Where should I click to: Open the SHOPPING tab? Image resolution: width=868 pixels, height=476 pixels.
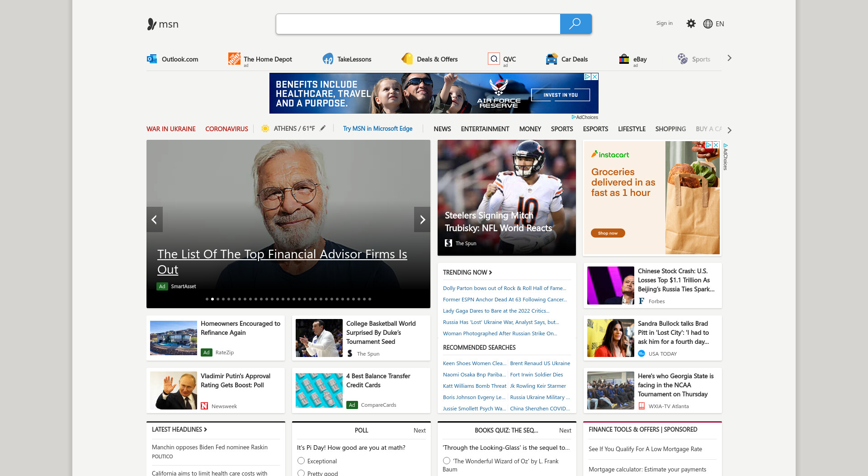point(670,129)
